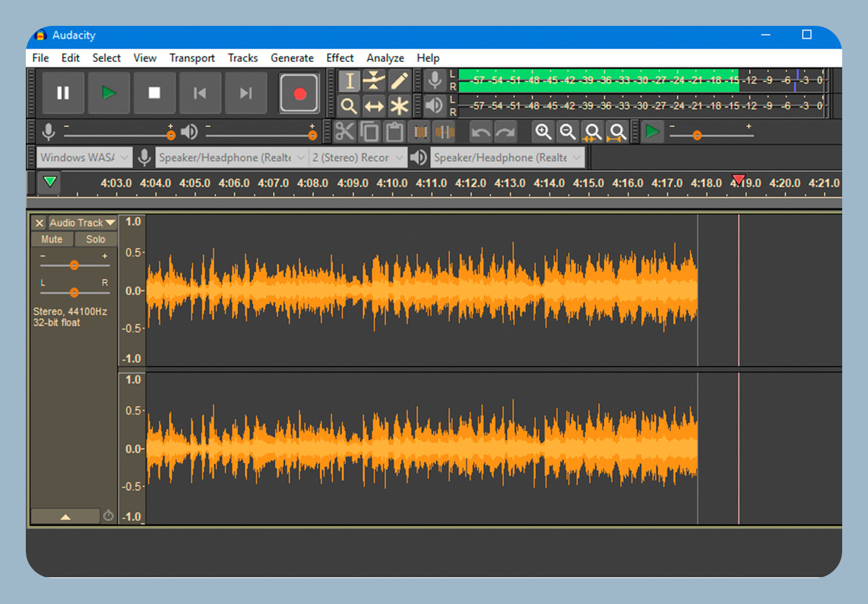Cut selection with the scissors icon
868x604 pixels.
click(345, 131)
